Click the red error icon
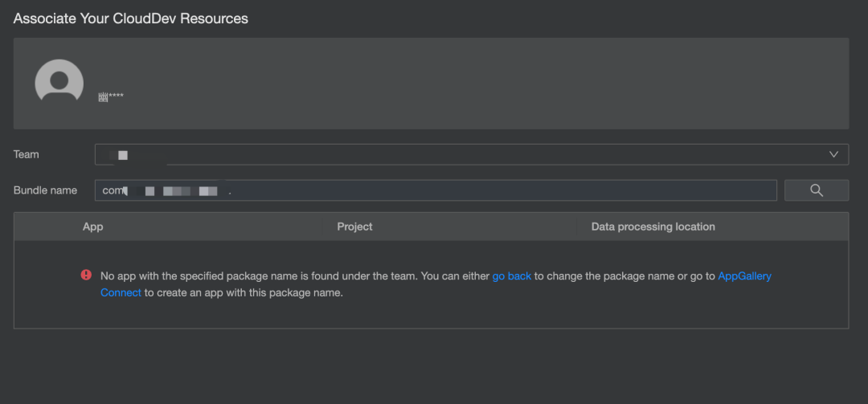 (x=86, y=275)
